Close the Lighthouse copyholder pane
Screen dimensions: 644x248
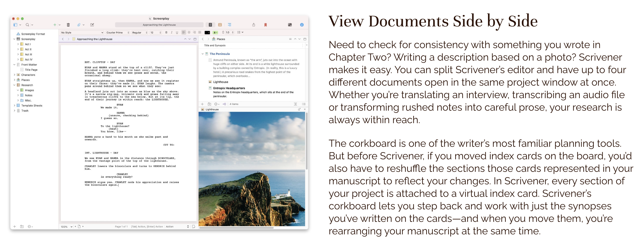305,109
